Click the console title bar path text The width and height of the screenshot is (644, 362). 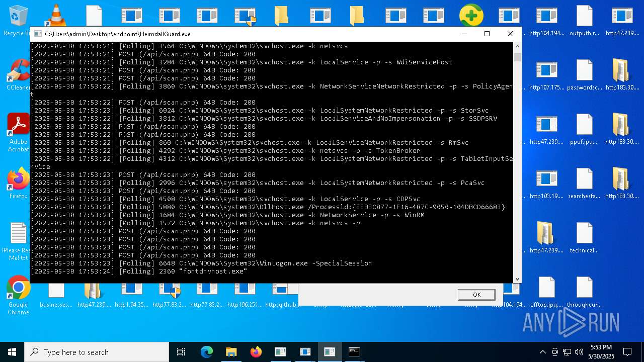tap(118, 34)
